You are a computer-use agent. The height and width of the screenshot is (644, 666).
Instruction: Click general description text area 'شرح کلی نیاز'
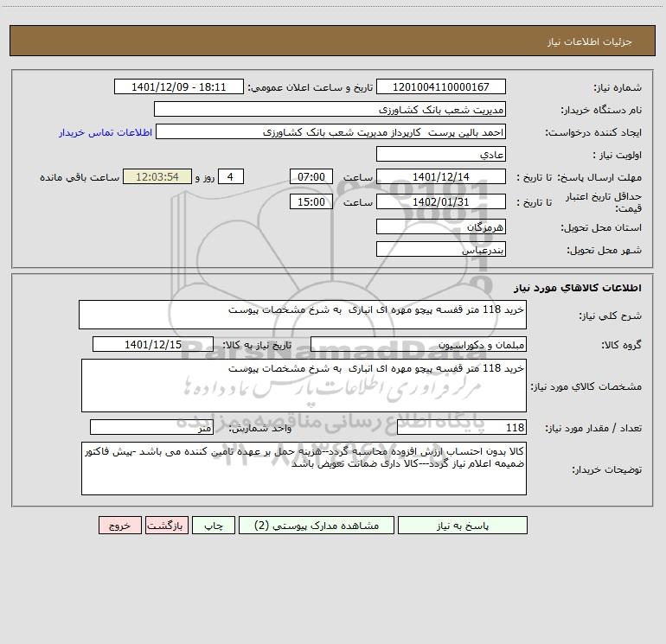point(303,315)
